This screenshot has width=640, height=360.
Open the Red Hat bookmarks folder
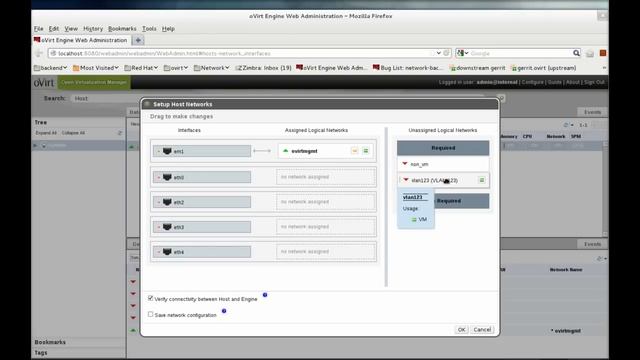[141, 68]
